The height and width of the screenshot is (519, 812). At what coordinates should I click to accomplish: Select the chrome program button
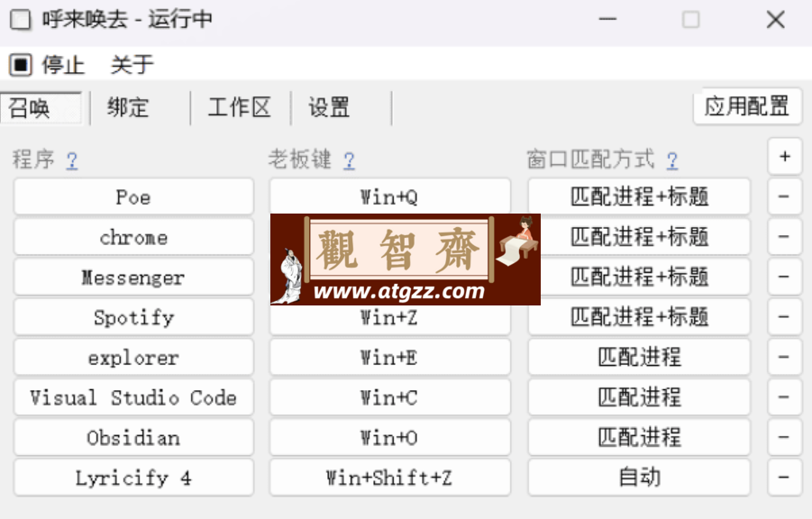[x=133, y=237]
